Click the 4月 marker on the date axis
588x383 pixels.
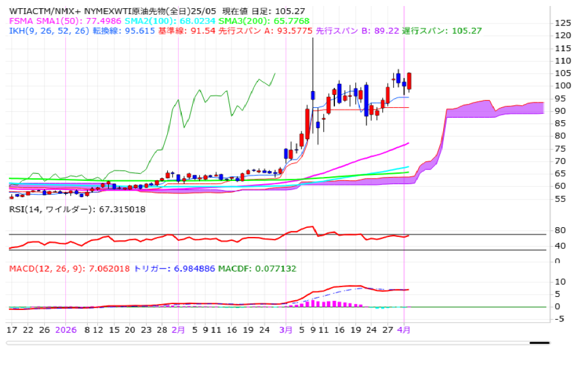(404, 330)
